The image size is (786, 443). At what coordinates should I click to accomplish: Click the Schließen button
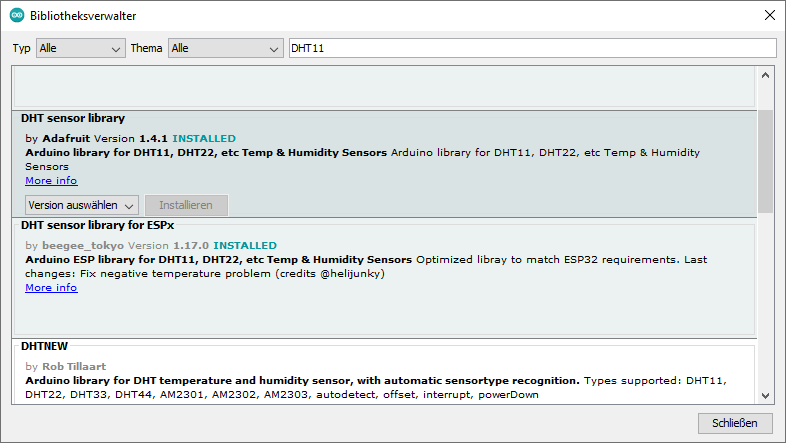coord(735,422)
